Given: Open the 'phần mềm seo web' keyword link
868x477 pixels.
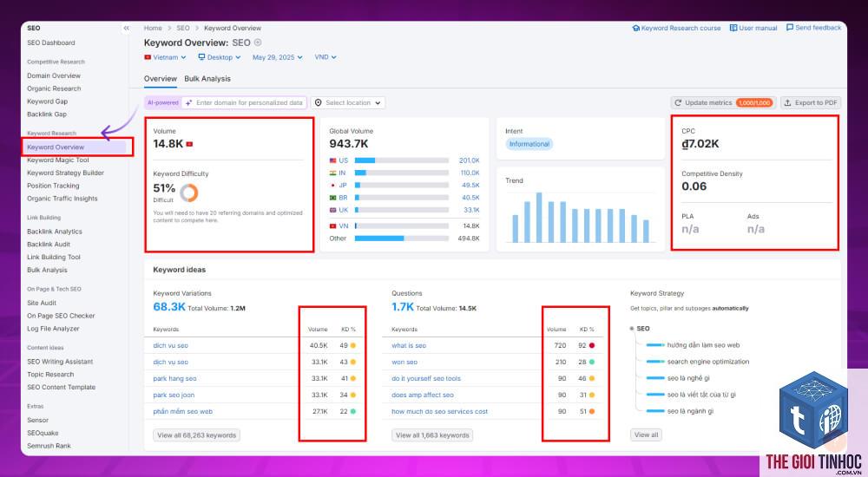Looking at the screenshot, I should [x=182, y=412].
